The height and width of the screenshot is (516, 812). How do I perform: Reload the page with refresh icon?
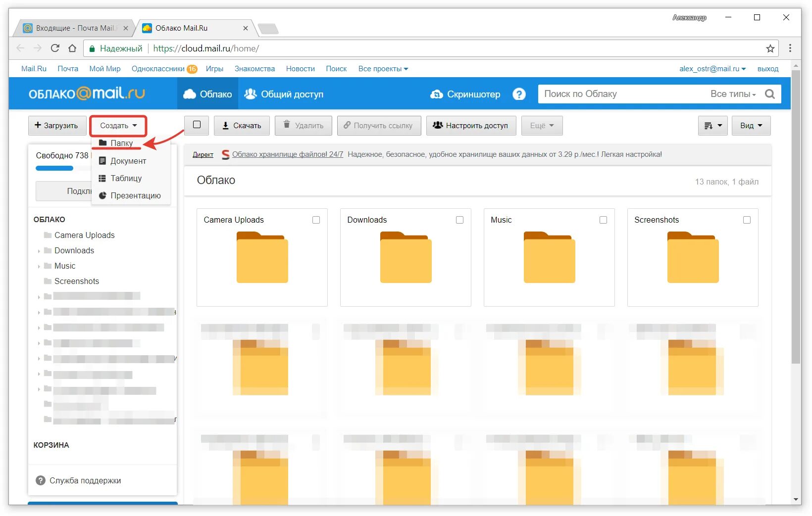[55, 48]
